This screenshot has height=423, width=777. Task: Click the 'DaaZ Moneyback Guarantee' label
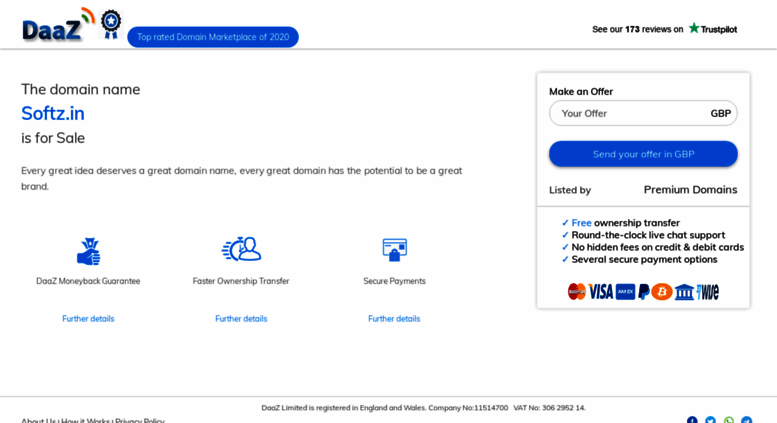(x=88, y=281)
